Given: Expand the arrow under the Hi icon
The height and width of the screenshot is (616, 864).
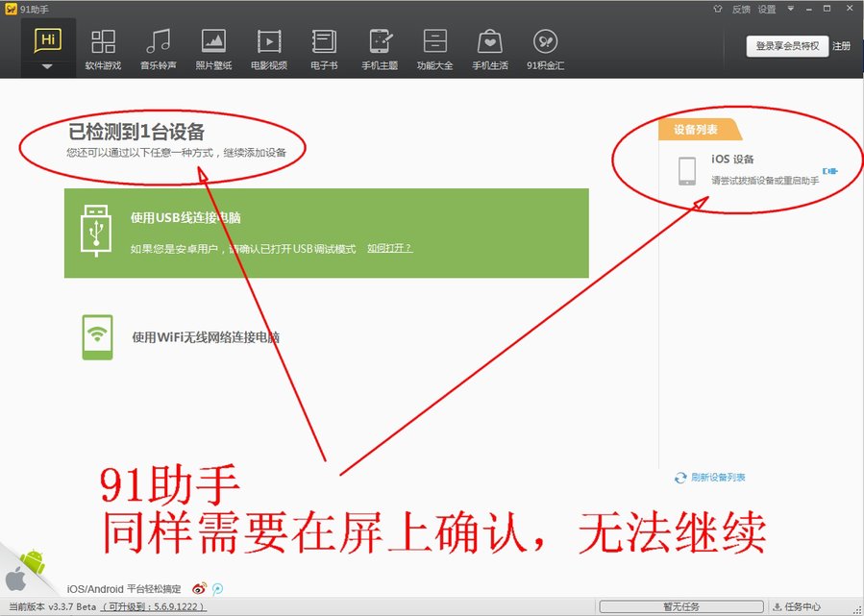Looking at the screenshot, I should [47, 66].
